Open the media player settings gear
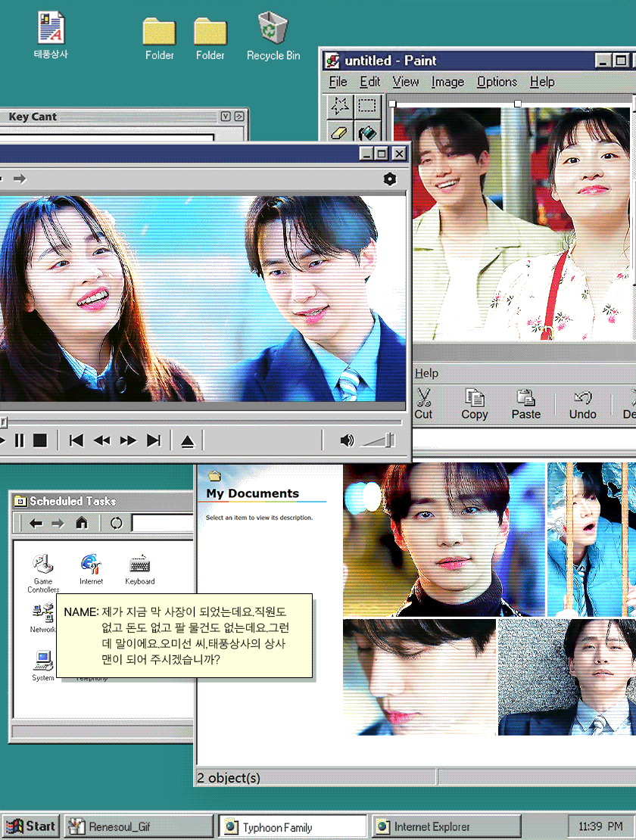This screenshot has width=636, height=840. pyautogui.click(x=389, y=179)
